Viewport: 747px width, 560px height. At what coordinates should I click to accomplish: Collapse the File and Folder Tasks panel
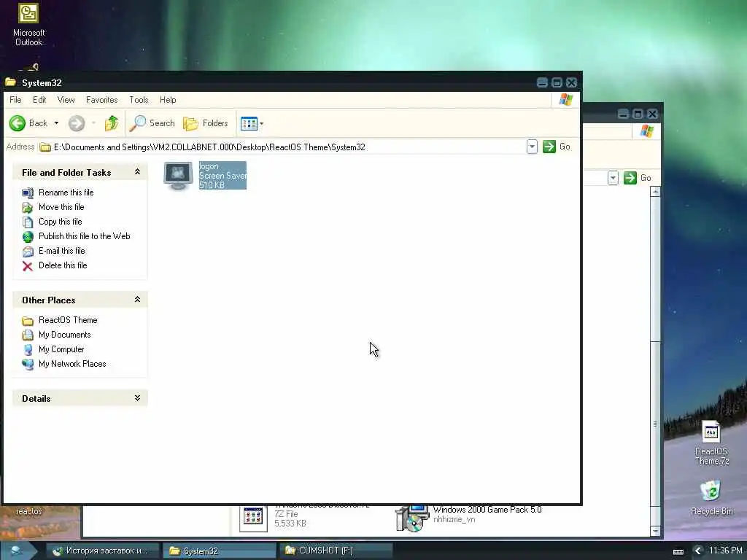point(137,172)
